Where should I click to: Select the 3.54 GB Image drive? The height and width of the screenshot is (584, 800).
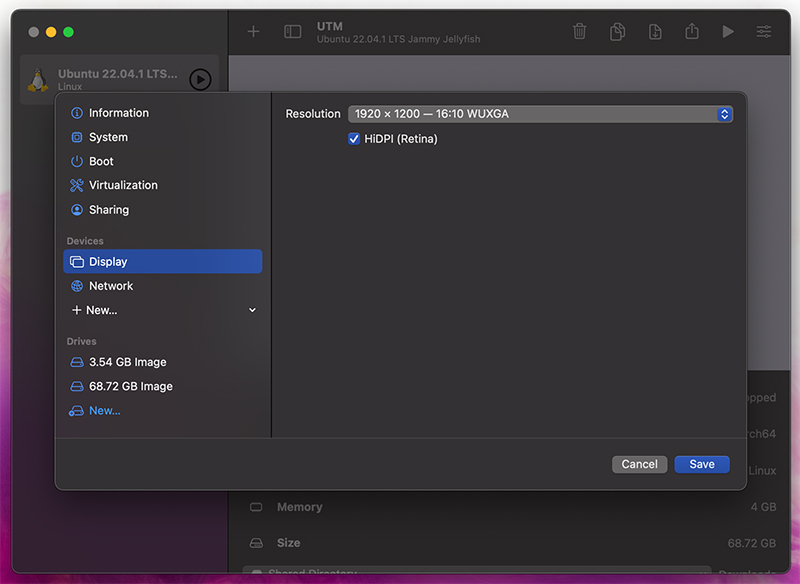[163, 362]
